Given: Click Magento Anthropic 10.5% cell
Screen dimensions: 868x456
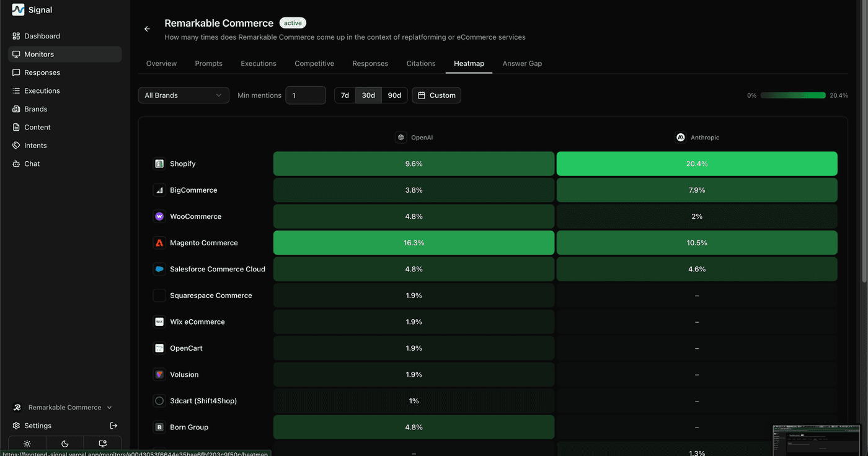Looking at the screenshot, I should (697, 243).
